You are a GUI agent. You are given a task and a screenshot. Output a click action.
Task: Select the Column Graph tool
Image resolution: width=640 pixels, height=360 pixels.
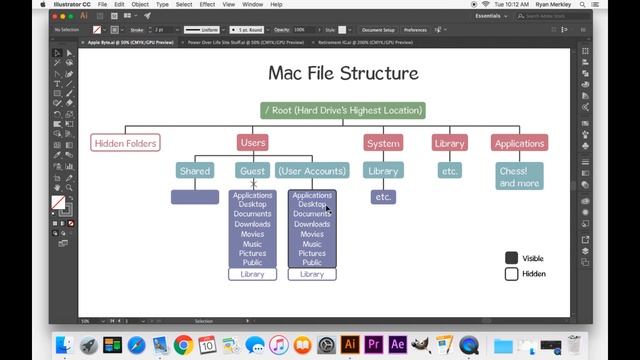pyautogui.click(x=69, y=167)
